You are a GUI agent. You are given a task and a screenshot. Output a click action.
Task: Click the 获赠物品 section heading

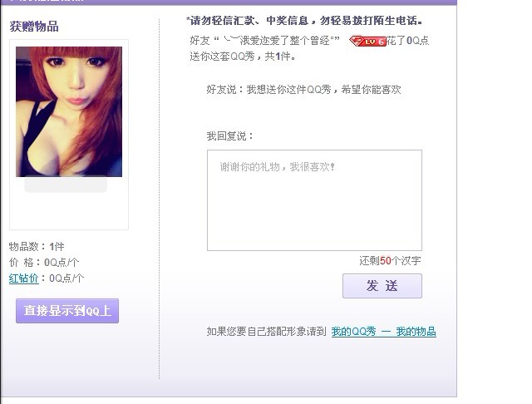[34, 26]
